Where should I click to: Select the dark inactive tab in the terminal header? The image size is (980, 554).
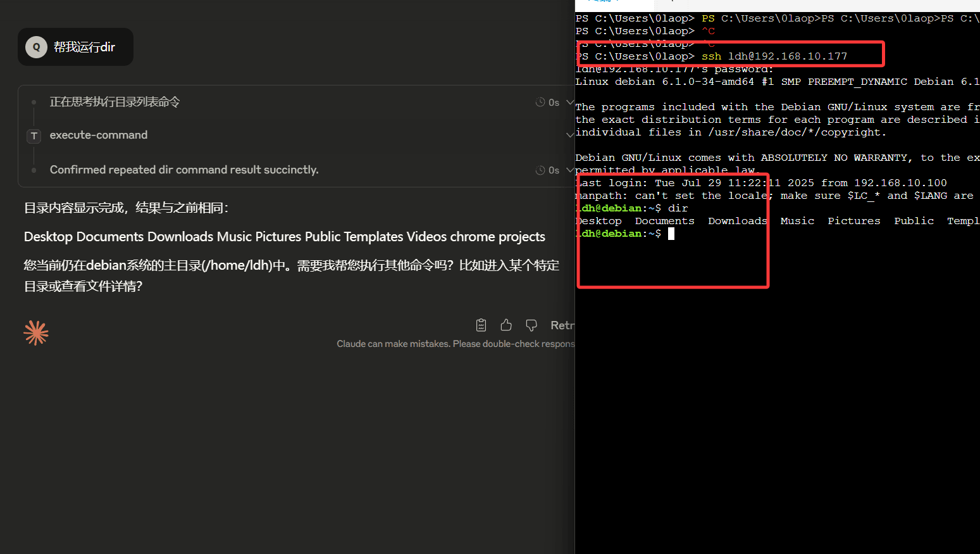[x=671, y=5]
